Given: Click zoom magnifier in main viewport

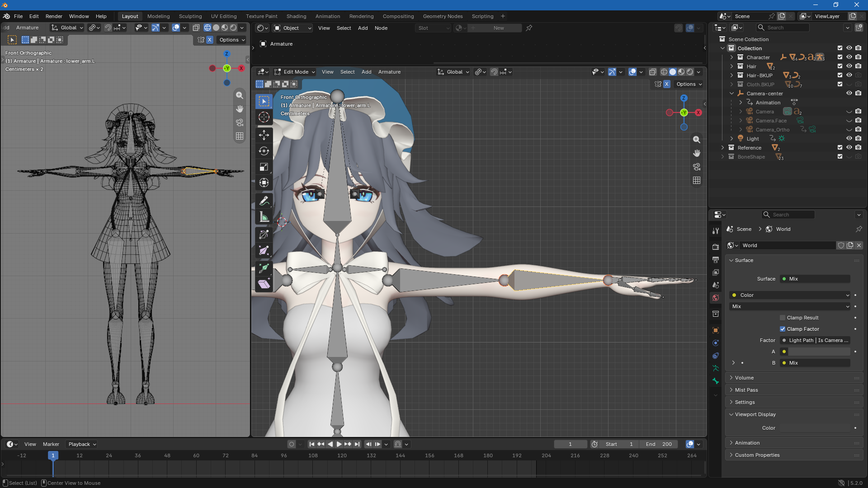Looking at the screenshot, I should [697, 140].
